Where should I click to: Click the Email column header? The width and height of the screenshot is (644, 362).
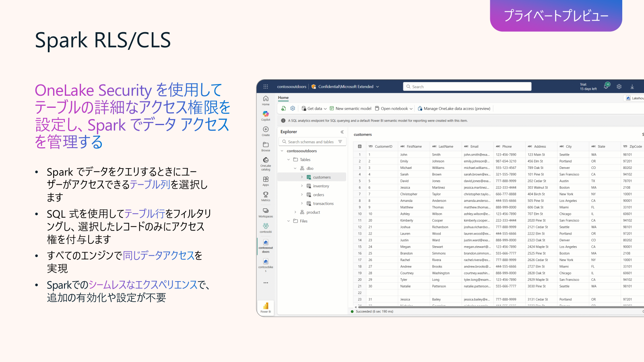477,146
